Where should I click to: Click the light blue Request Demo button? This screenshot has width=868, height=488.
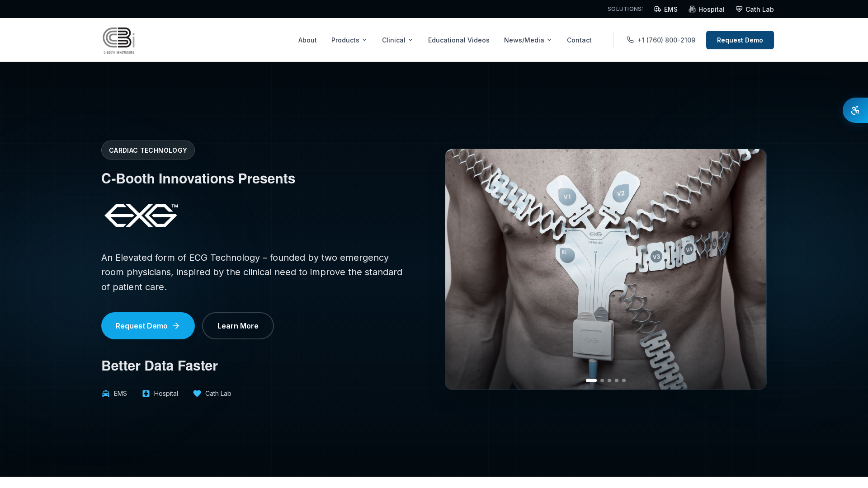(x=148, y=326)
